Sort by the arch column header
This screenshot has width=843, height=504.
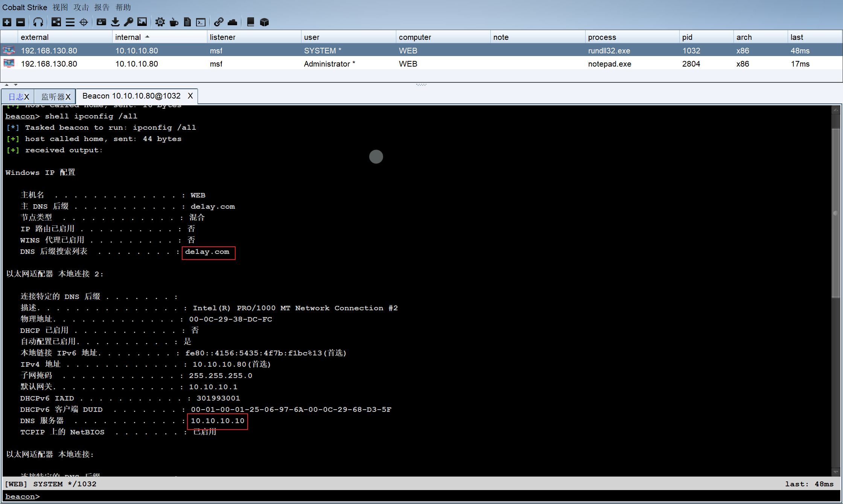pos(761,37)
